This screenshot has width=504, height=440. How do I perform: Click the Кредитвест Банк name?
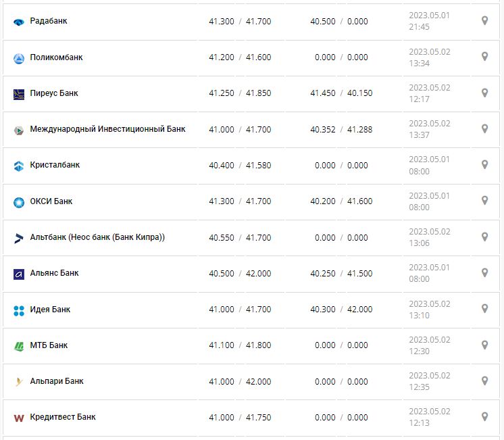coord(63,417)
